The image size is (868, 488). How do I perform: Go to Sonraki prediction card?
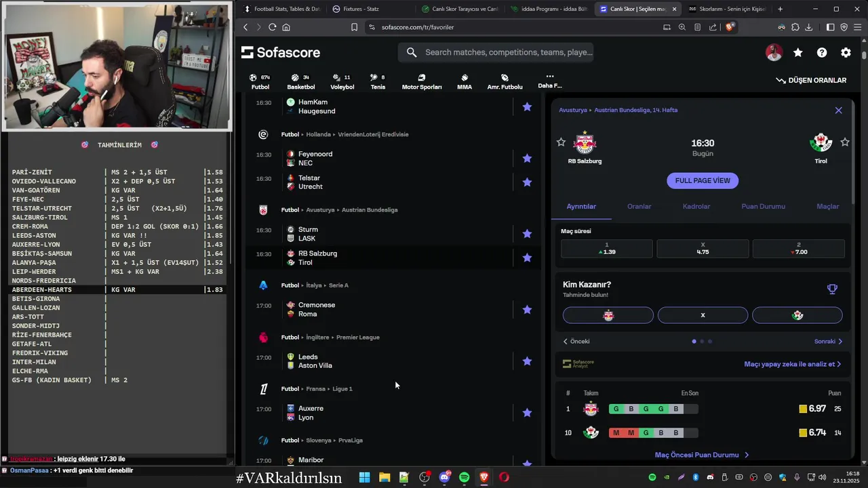829,342
